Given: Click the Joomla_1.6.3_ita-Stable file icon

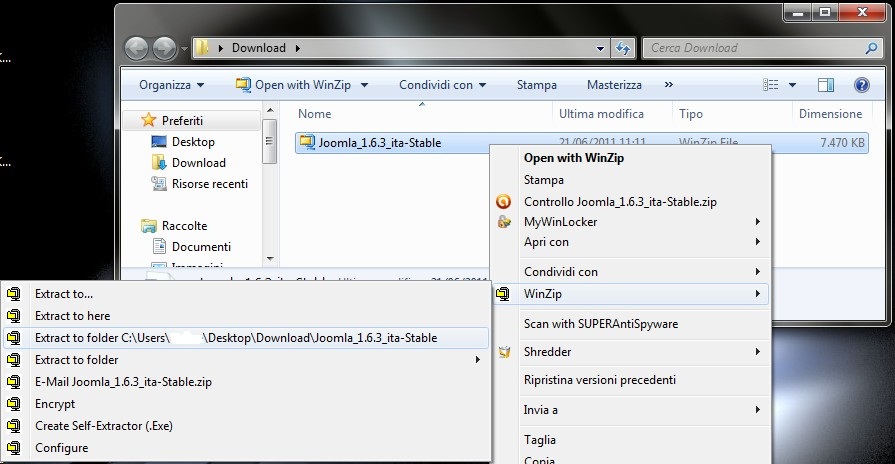Looking at the screenshot, I should pyautogui.click(x=307, y=142).
